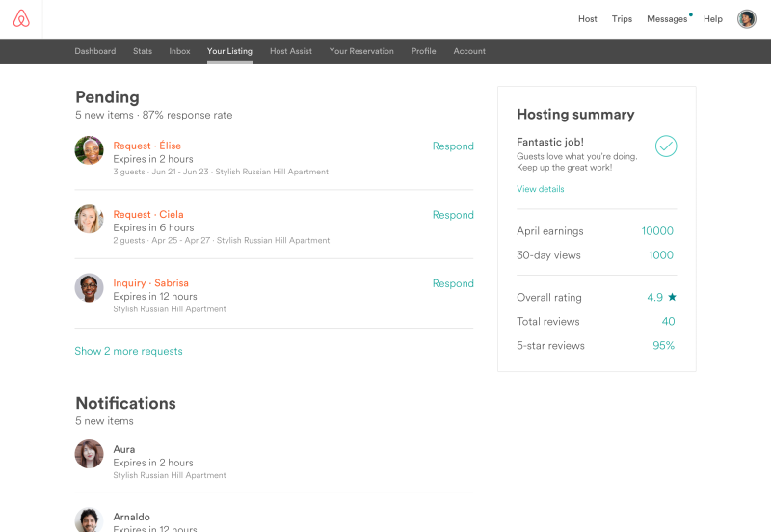Click Aura's notification name
Image resolution: width=771 pixels, height=532 pixels.
[124, 449]
